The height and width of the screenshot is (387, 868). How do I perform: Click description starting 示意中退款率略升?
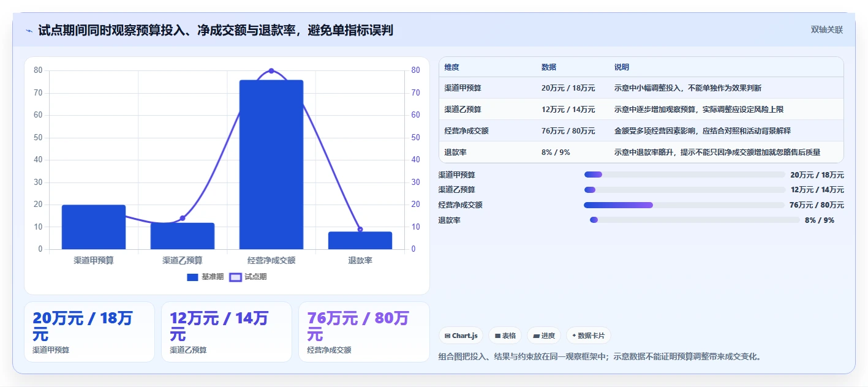click(717, 152)
